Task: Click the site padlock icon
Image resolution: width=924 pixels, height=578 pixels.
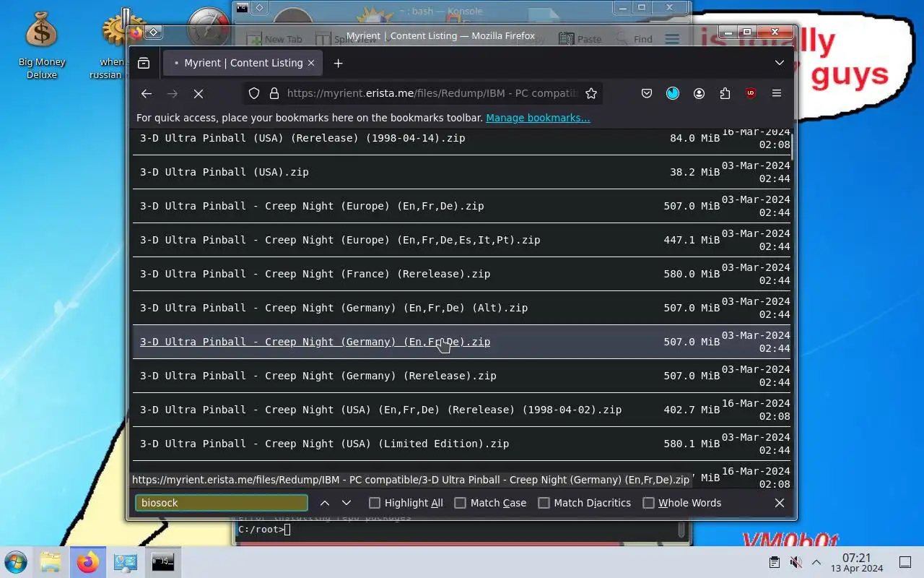Action: 274,93
